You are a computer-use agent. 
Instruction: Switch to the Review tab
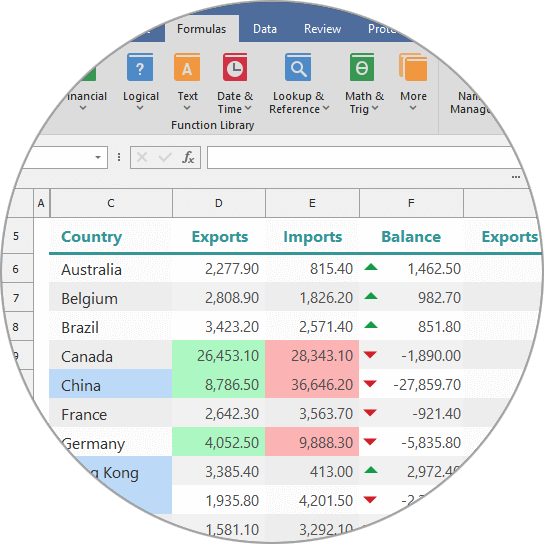coord(322,29)
